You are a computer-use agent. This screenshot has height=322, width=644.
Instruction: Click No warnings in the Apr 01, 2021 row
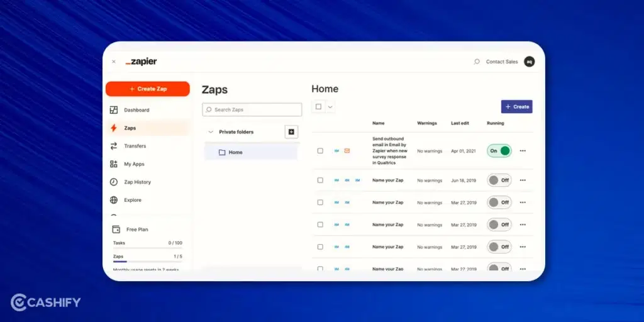pyautogui.click(x=430, y=151)
